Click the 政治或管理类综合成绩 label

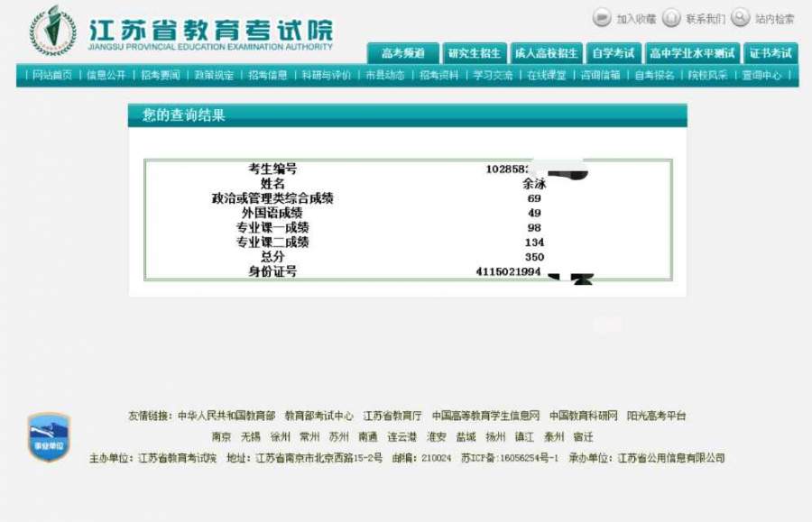pyautogui.click(x=272, y=198)
